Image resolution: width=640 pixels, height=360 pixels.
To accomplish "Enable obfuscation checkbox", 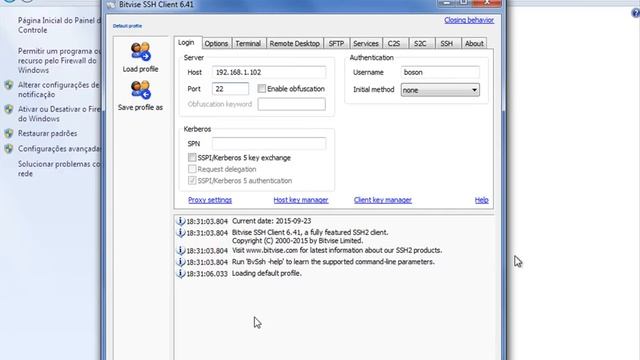I will [262, 89].
